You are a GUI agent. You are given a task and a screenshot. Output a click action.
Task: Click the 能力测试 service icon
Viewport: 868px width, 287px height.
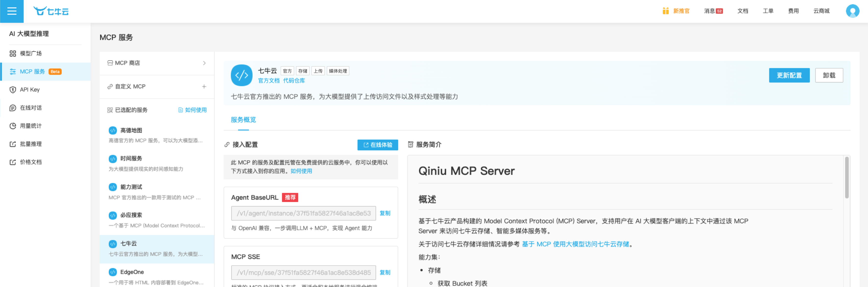tap(113, 187)
